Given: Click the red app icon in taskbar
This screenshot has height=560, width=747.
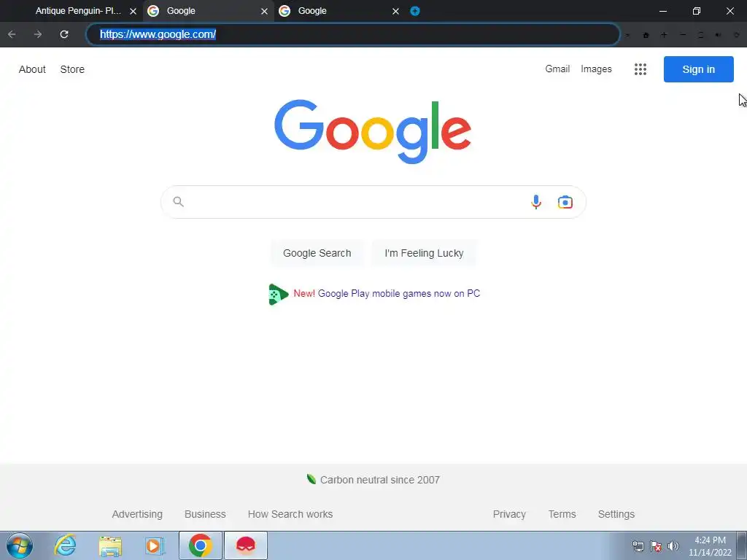Looking at the screenshot, I should [x=246, y=545].
